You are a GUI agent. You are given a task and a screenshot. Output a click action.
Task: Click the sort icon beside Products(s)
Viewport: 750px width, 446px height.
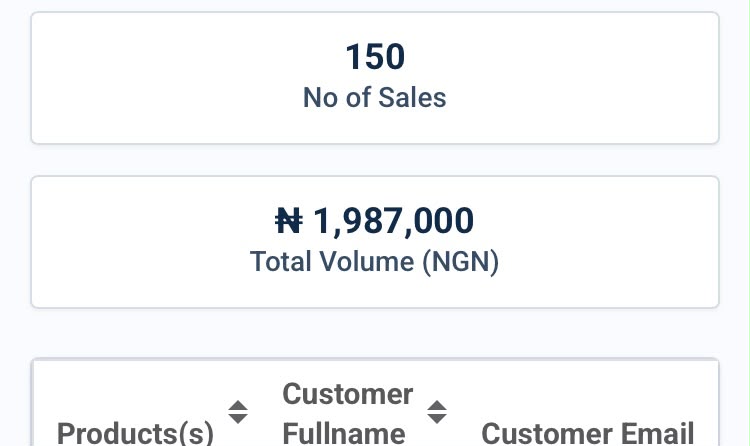pos(238,412)
